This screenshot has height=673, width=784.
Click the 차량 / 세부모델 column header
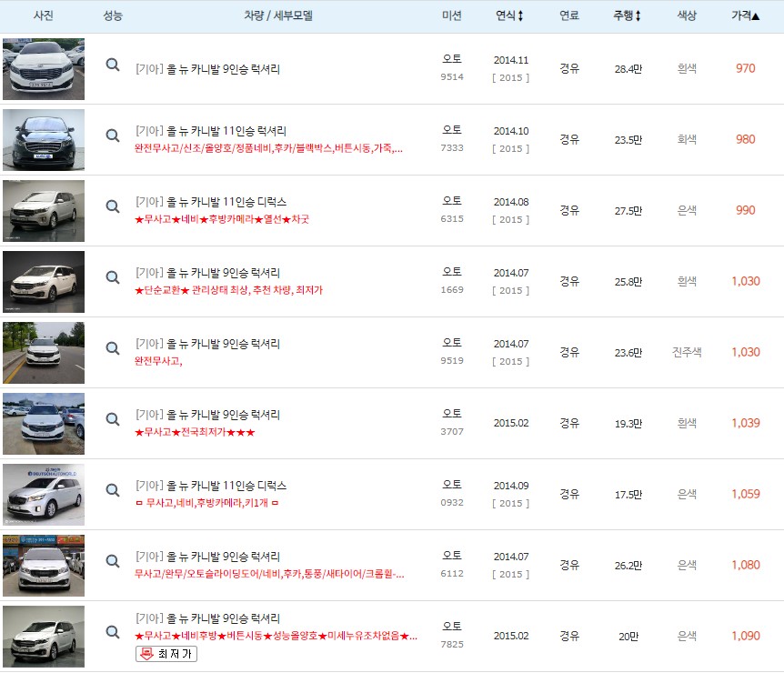pos(278,15)
